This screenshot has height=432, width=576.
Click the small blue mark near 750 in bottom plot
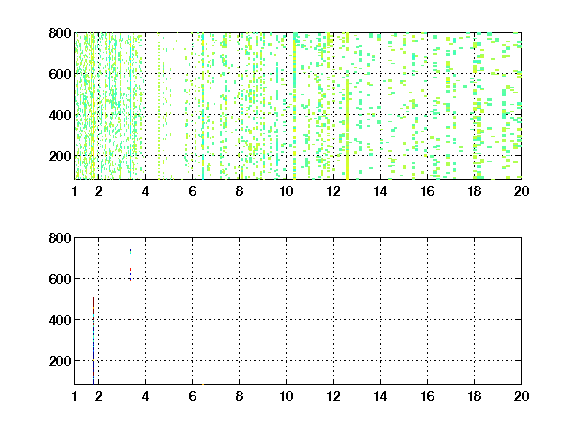(x=130, y=251)
